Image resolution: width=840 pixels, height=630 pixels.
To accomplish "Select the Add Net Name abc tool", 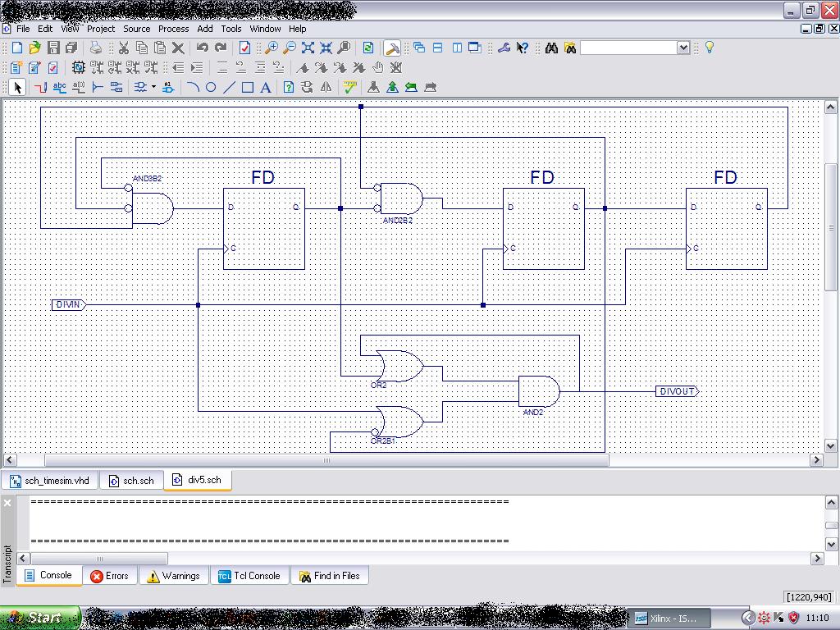I will (59, 87).
